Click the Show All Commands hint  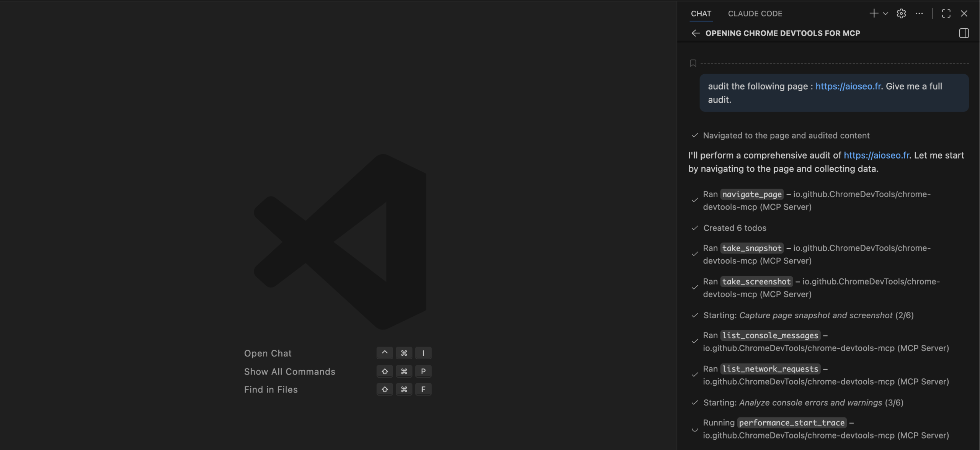point(289,371)
